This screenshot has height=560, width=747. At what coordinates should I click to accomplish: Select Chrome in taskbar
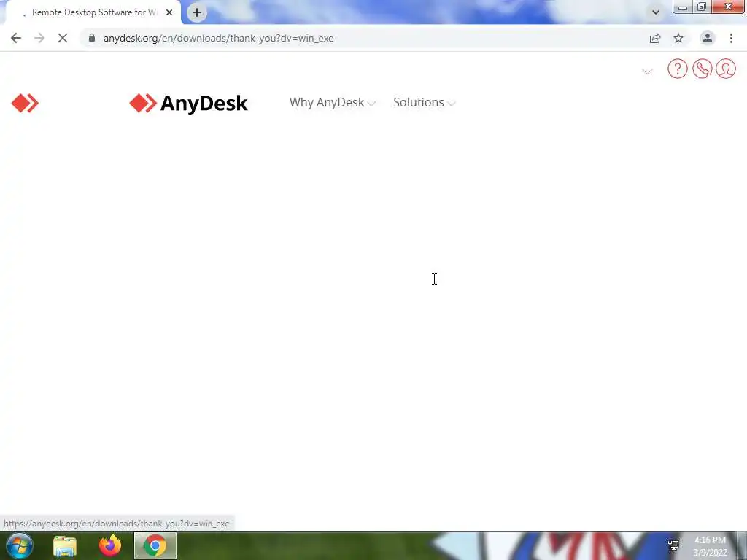click(x=155, y=545)
